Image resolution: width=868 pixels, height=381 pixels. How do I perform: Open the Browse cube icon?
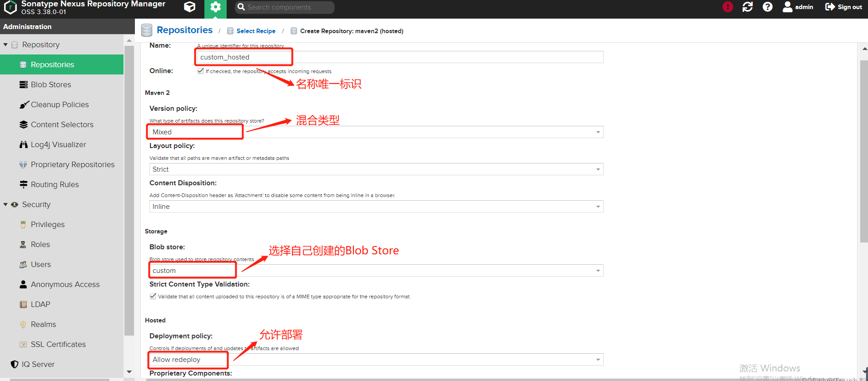click(x=190, y=7)
